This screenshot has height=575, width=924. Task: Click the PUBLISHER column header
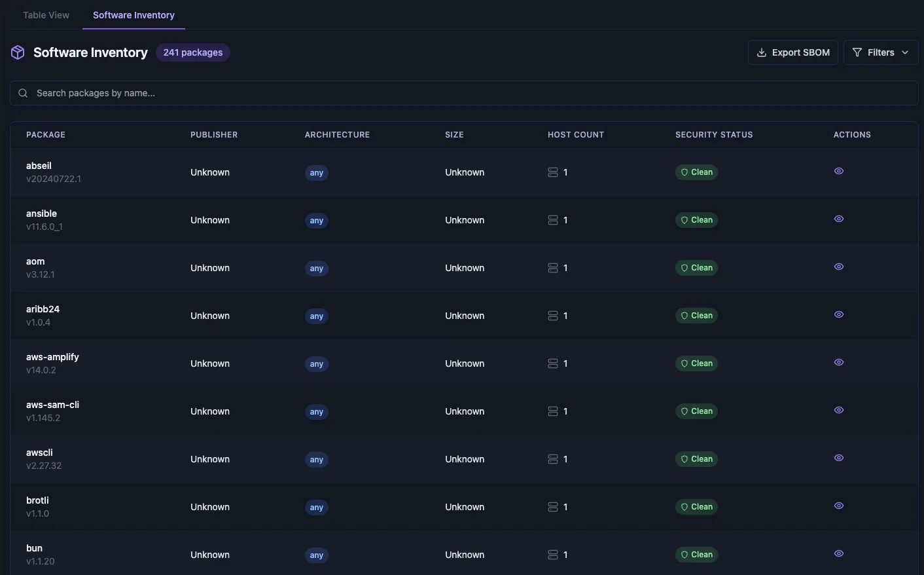[x=214, y=135]
